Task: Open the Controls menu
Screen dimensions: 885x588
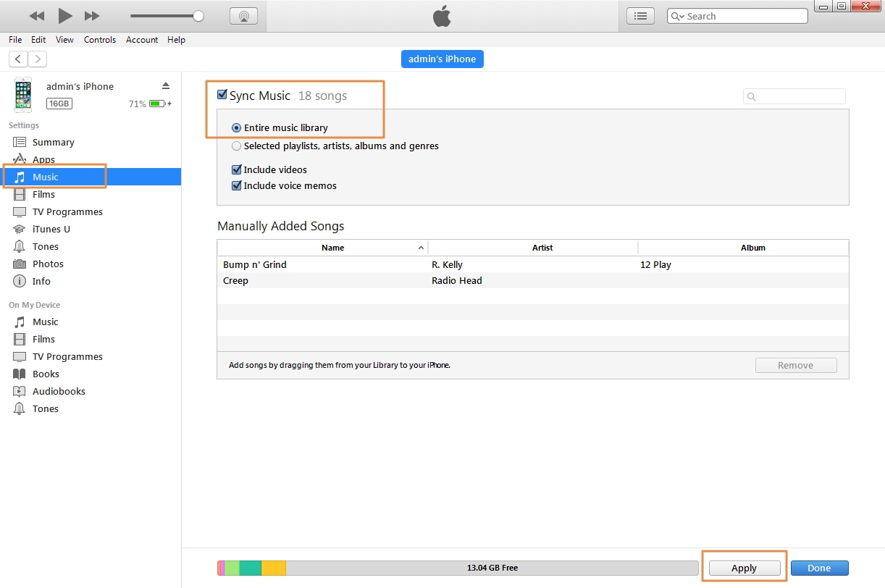Action: pyautogui.click(x=100, y=40)
